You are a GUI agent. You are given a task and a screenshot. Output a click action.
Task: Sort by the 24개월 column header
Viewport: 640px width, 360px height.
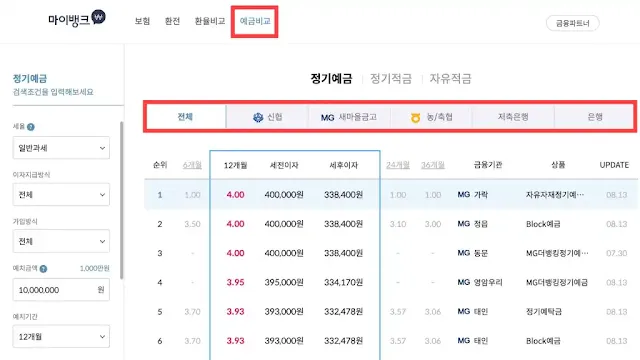pyautogui.click(x=398, y=165)
